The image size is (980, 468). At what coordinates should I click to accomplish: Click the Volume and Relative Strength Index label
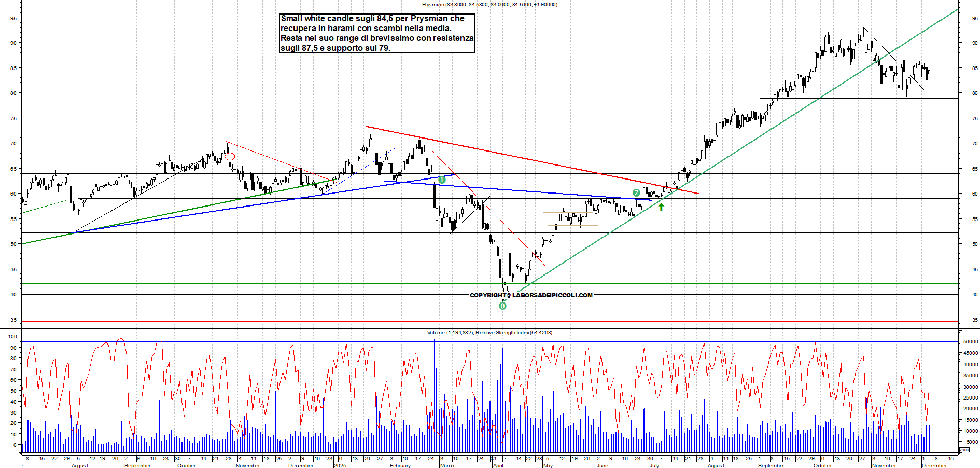tap(489, 332)
